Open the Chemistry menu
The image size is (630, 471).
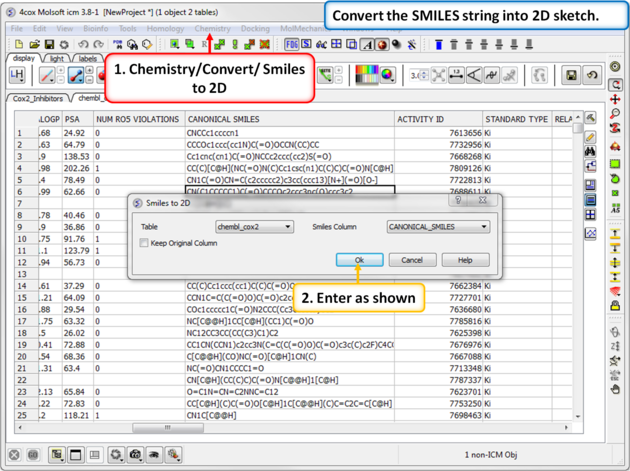click(212, 30)
